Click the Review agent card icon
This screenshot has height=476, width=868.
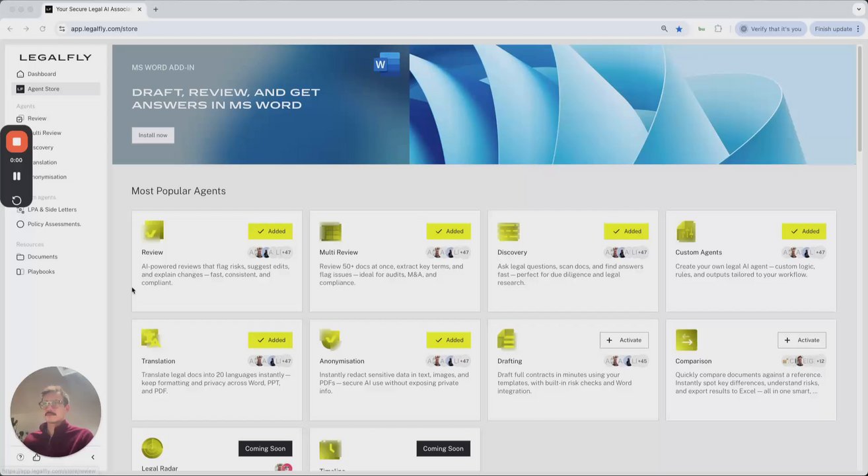tap(153, 231)
